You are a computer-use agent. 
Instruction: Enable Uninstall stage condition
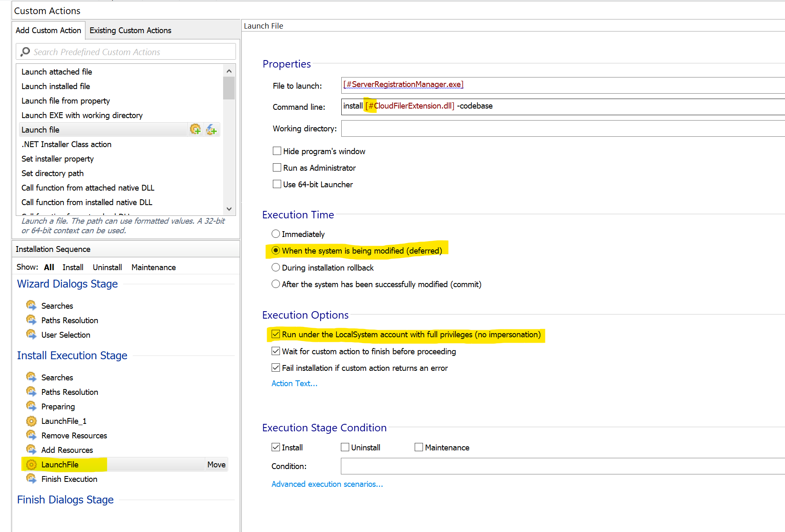click(345, 447)
